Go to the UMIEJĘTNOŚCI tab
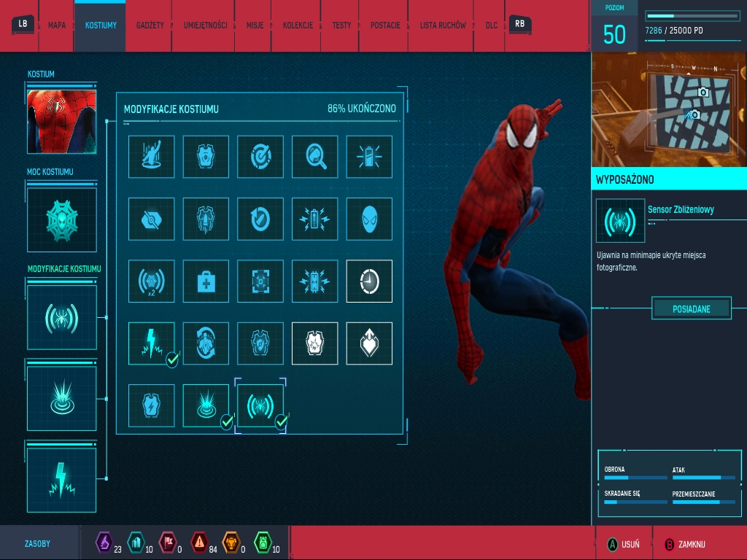The height and width of the screenshot is (560, 747). [205, 26]
